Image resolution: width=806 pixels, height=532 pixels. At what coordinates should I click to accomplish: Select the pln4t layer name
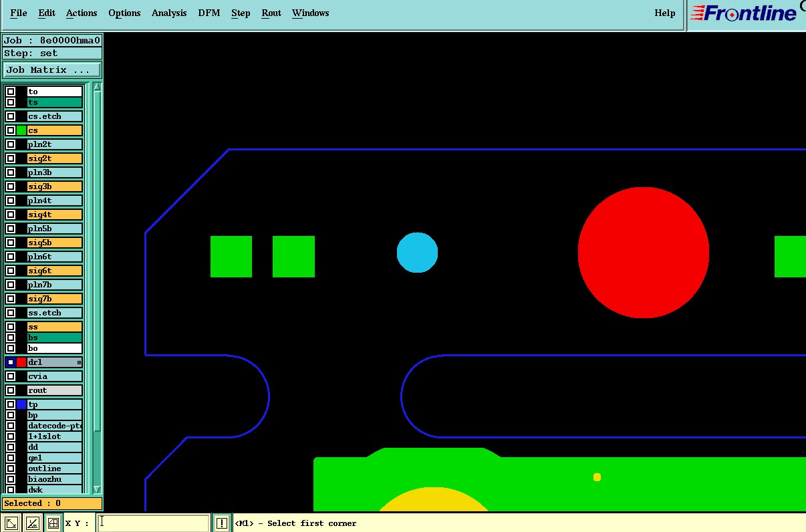click(x=55, y=201)
